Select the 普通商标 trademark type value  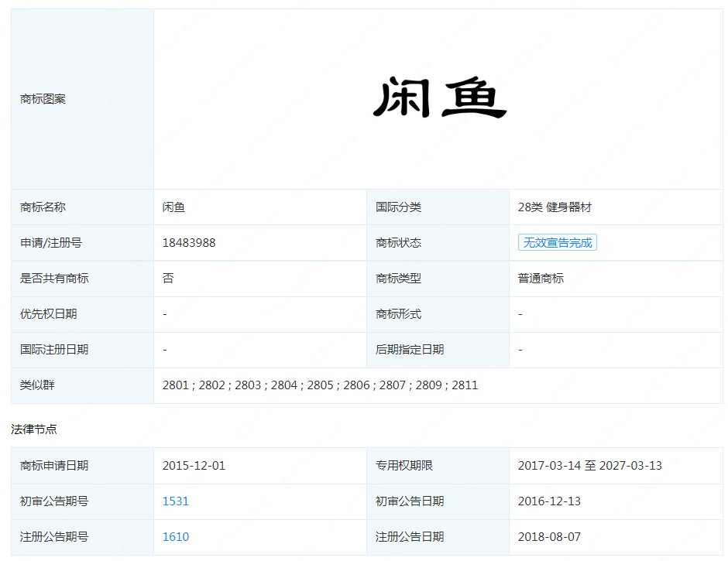(x=541, y=279)
